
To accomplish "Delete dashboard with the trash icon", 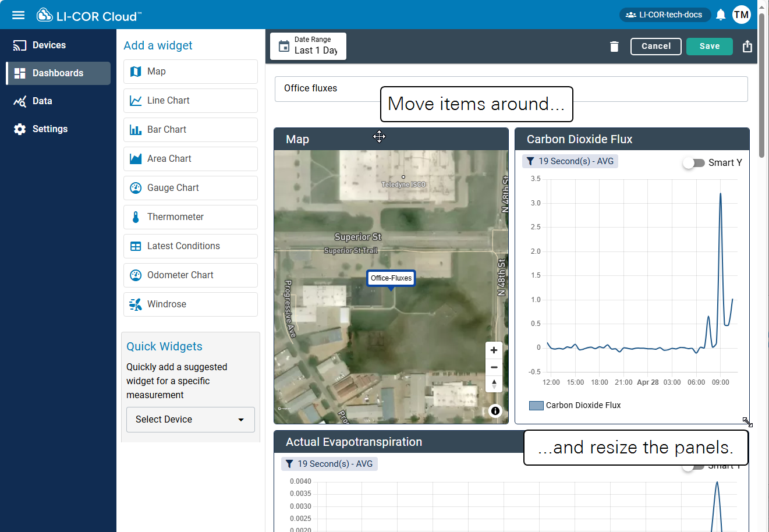I will coord(614,47).
